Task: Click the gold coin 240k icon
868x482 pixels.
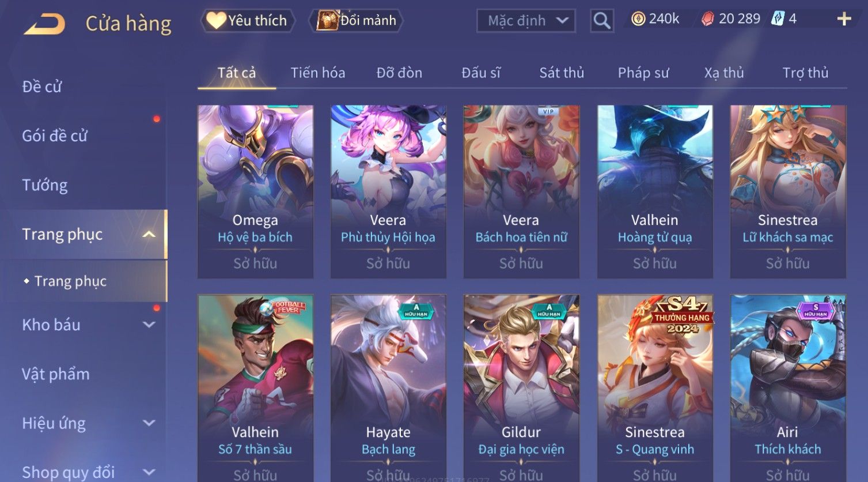Action: pyautogui.click(x=638, y=19)
